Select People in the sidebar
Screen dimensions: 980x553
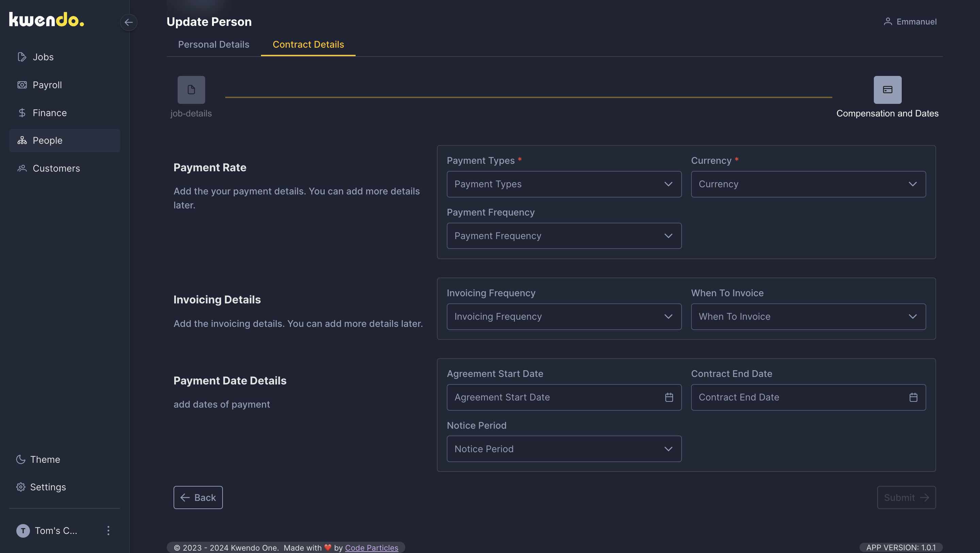pos(65,140)
